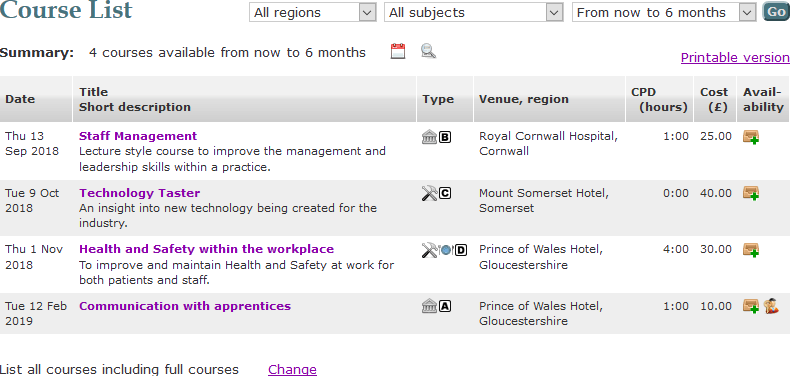790x376 pixels.
Task: Click the person icon in last row
Action: click(x=771, y=306)
